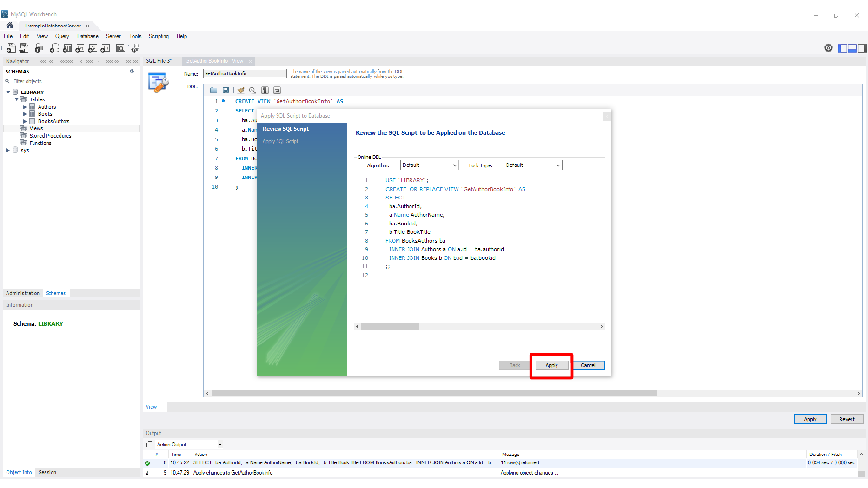The image size is (868, 488).
Task: Expand the Authors table
Action: 25,107
